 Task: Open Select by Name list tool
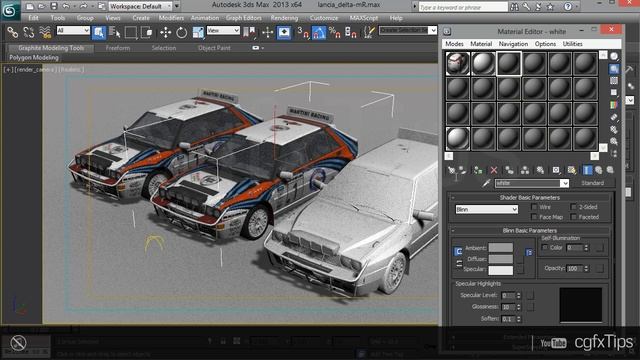(x=115, y=32)
